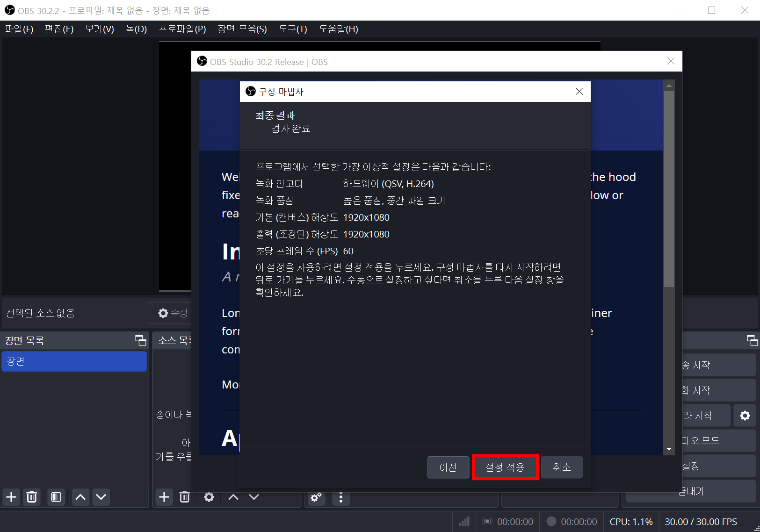
Task: Open the 프로파일(P) menu
Action: pyautogui.click(x=182, y=29)
